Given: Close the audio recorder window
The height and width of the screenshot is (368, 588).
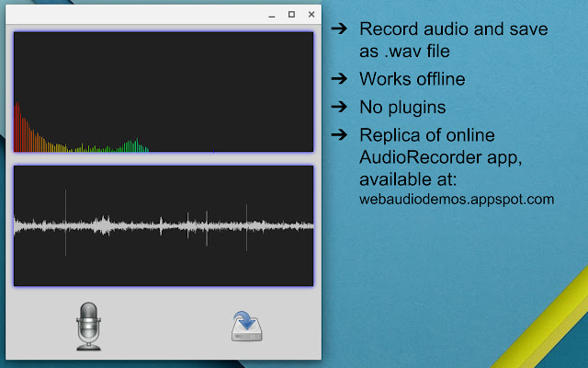Looking at the screenshot, I should coord(311,15).
